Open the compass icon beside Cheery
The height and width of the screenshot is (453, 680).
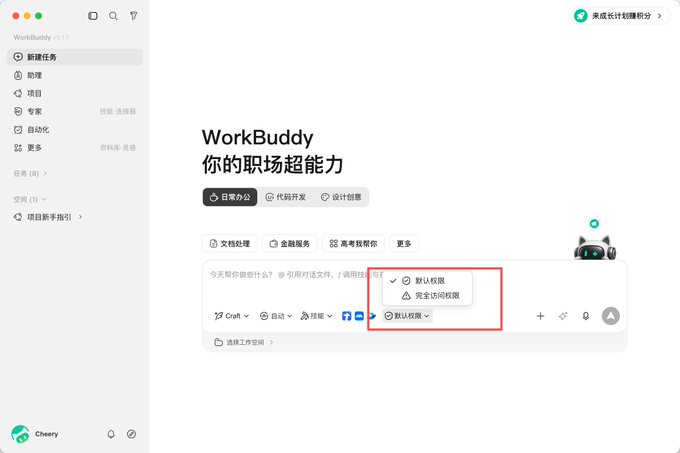click(x=131, y=434)
